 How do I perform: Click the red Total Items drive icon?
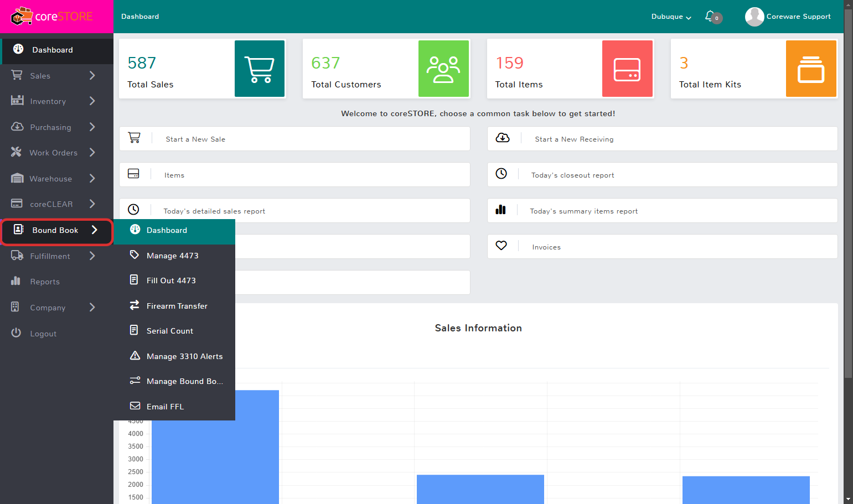627,69
